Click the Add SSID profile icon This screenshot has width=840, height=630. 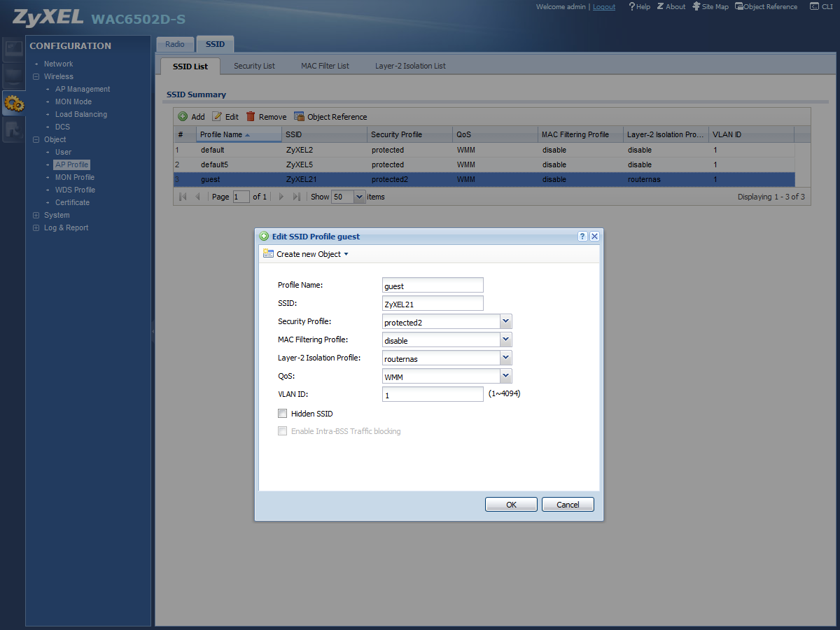coord(183,117)
